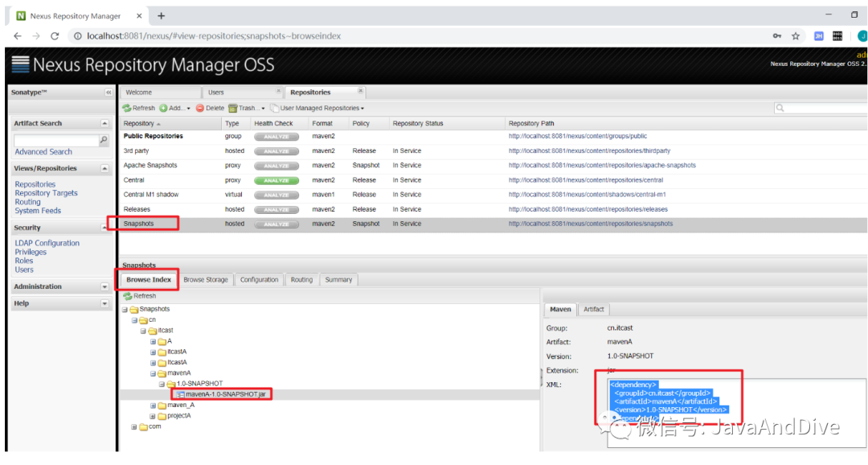The height and width of the screenshot is (465, 868).
Task: Expand the com folder node
Action: coord(134,426)
